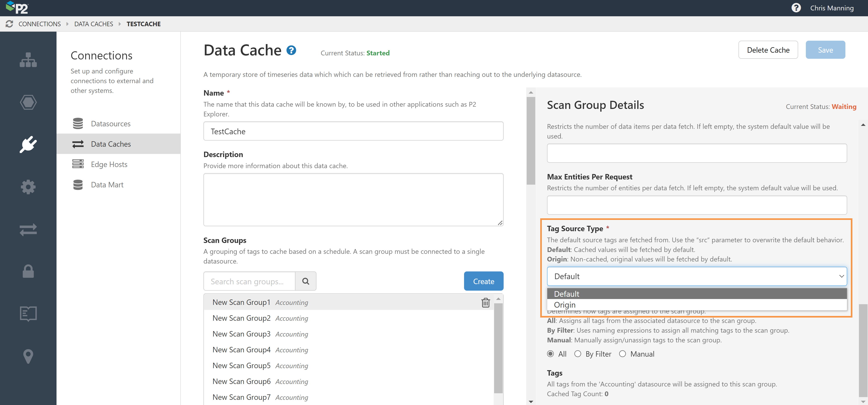Click the gear settings icon in sidebar
The image size is (868, 405).
[x=28, y=187]
